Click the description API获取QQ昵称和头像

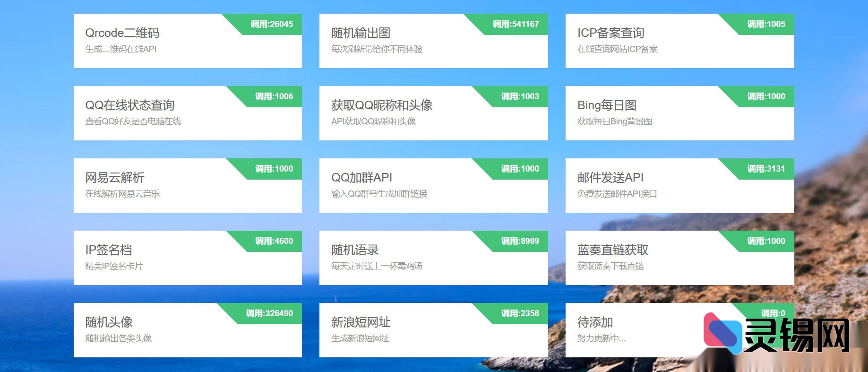pos(373,121)
